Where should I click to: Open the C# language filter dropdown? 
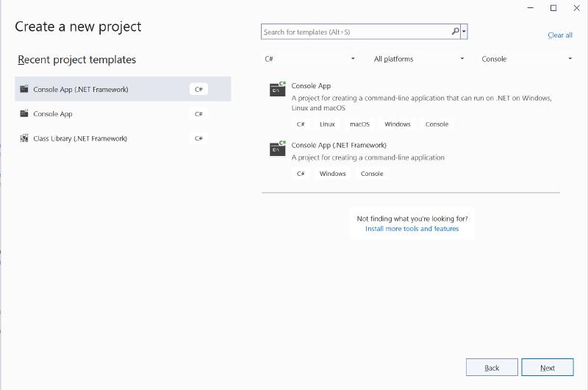pos(309,59)
